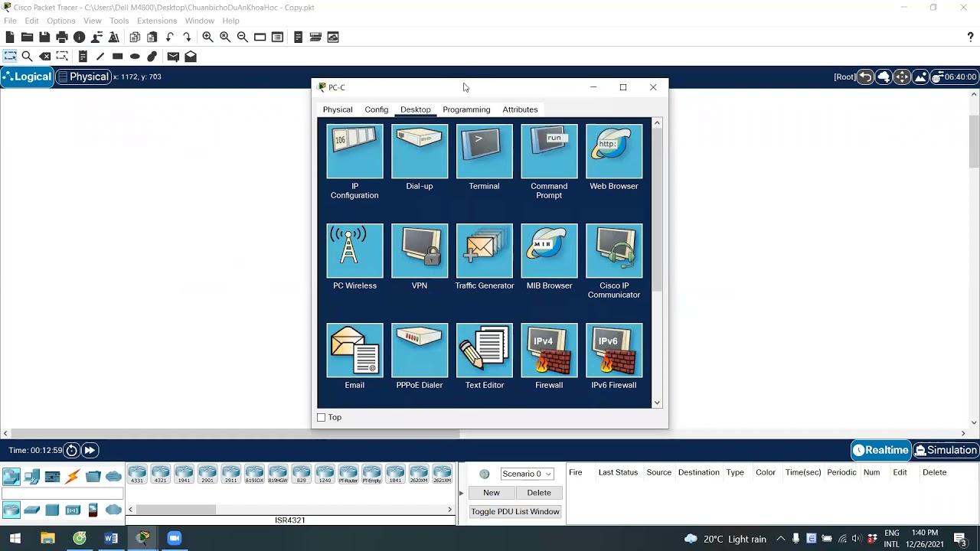
Task: Select the PT-Router device
Action: pyautogui.click(x=348, y=474)
